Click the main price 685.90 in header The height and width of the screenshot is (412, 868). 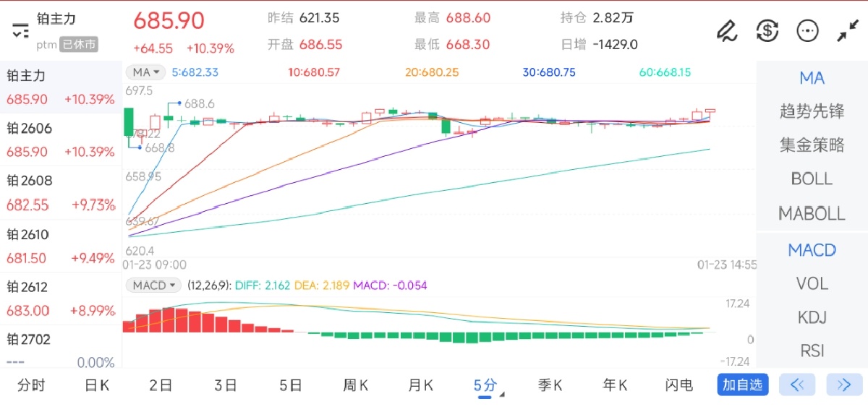169,20
